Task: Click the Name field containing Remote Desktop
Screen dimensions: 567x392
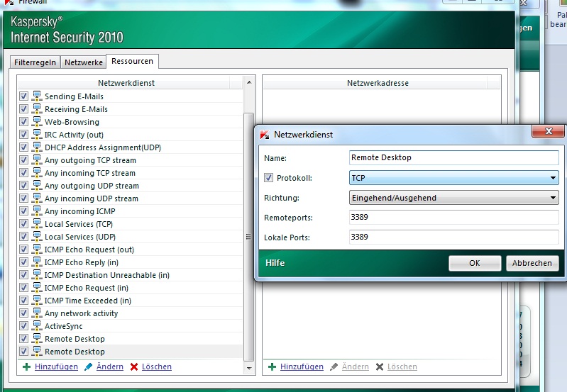Action: tap(454, 157)
